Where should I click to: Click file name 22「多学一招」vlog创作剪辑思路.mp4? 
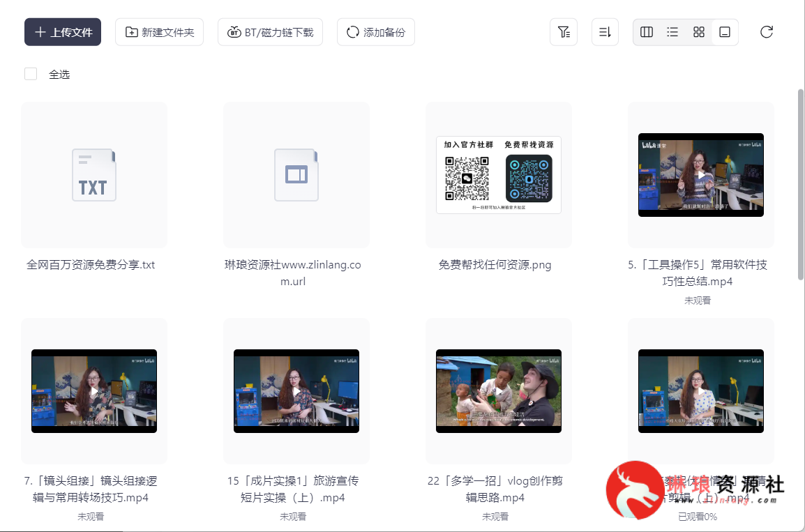click(495, 489)
